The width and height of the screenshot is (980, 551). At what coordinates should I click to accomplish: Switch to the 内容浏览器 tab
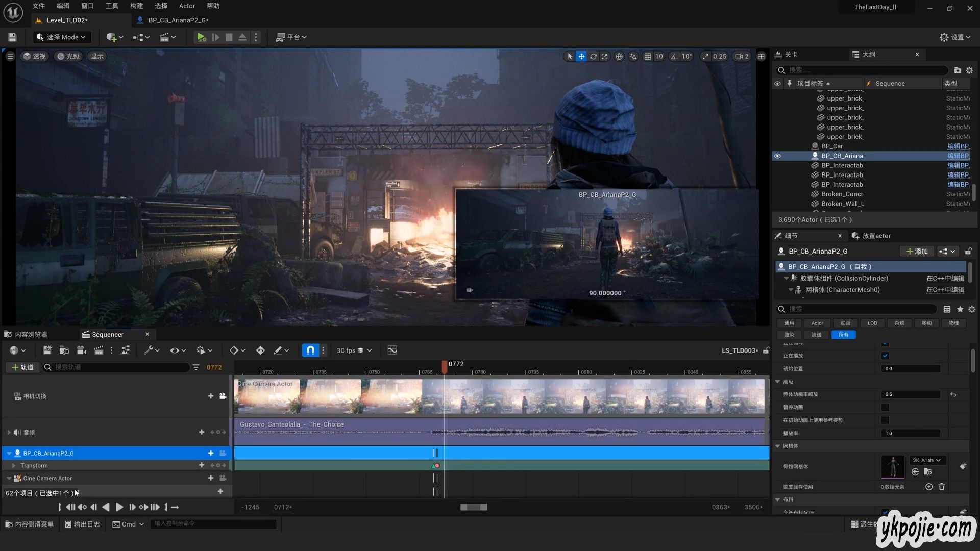(x=31, y=335)
